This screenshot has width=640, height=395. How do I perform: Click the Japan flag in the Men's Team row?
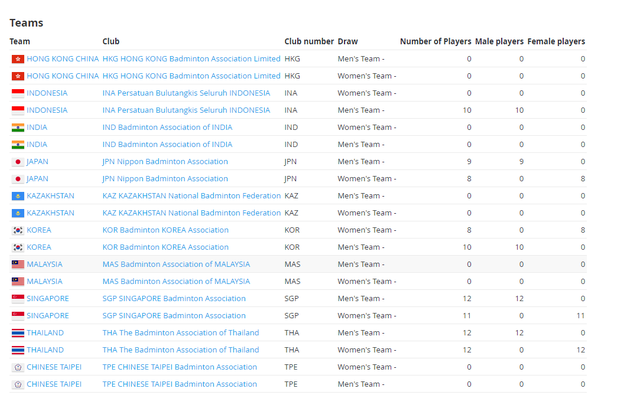18,162
